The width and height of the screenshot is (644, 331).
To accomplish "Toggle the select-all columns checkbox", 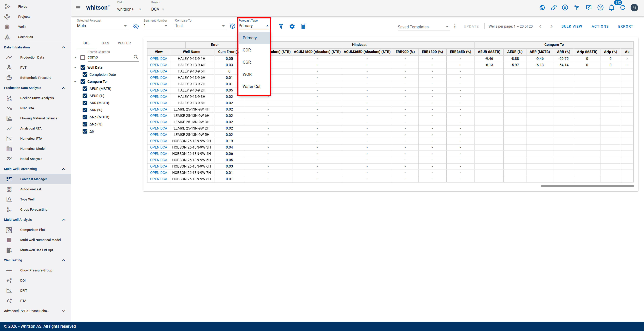I will (x=83, y=58).
